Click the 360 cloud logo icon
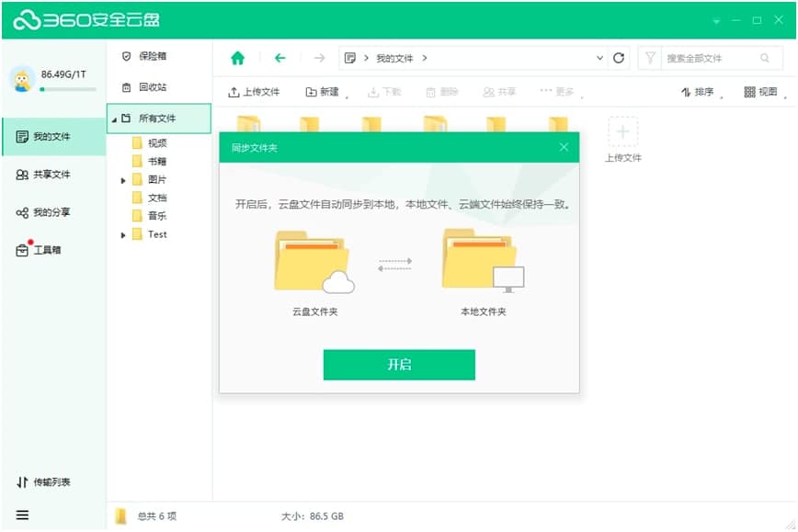This screenshot has width=798, height=532. (27, 20)
